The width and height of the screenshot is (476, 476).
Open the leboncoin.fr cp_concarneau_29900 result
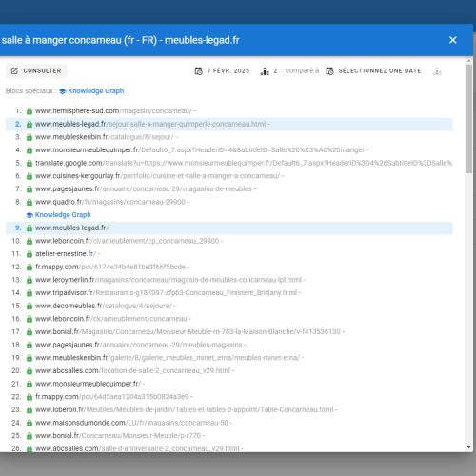point(128,241)
